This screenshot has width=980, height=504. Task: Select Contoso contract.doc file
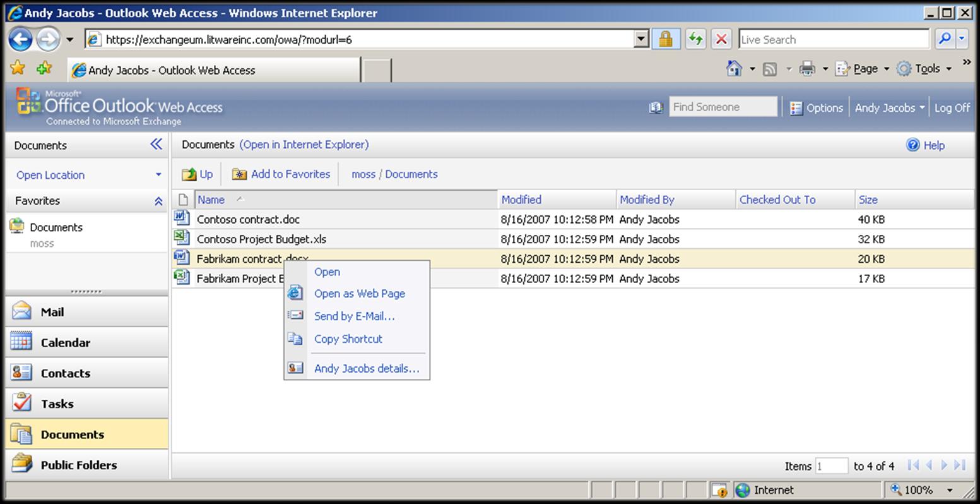[248, 219]
